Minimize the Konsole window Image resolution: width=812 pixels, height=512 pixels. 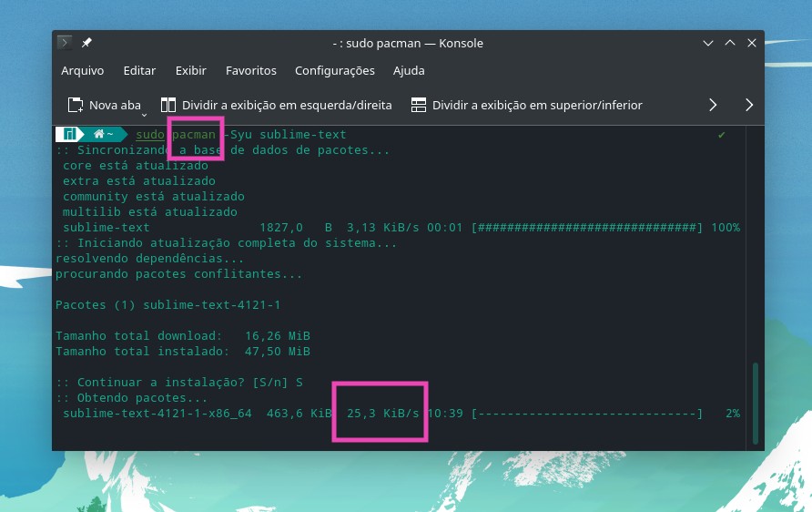pos(708,43)
